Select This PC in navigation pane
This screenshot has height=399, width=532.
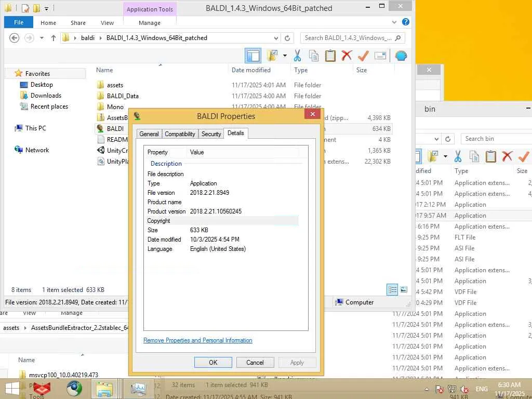[x=36, y=128]
